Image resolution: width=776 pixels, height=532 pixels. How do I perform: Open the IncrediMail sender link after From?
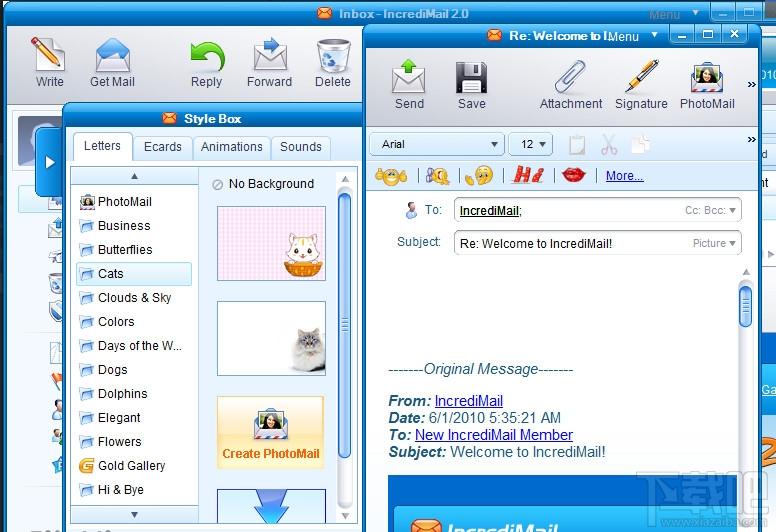click(x=469, y=401)
